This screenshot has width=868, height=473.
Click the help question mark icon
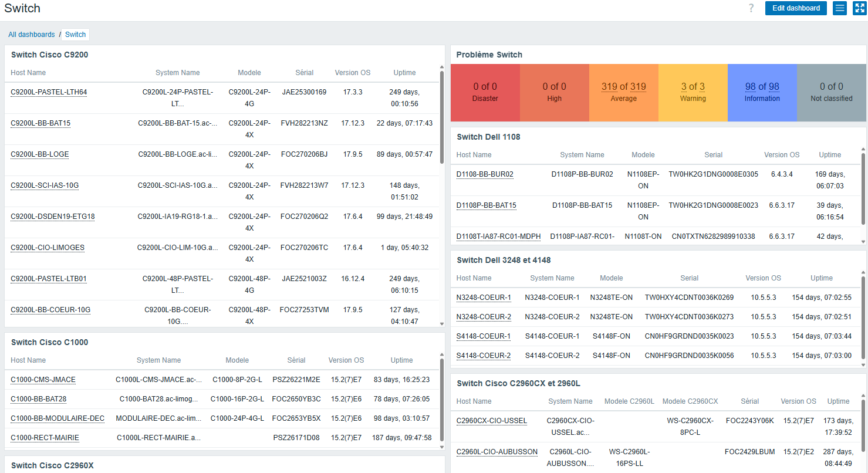pyautogui.click(x=751, y=8)
